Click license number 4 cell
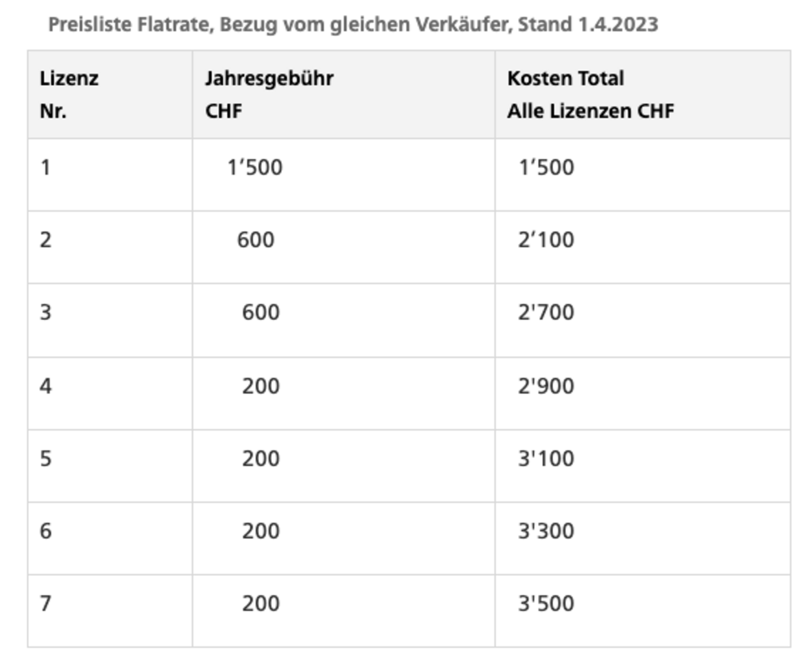 tap(46, 386)
